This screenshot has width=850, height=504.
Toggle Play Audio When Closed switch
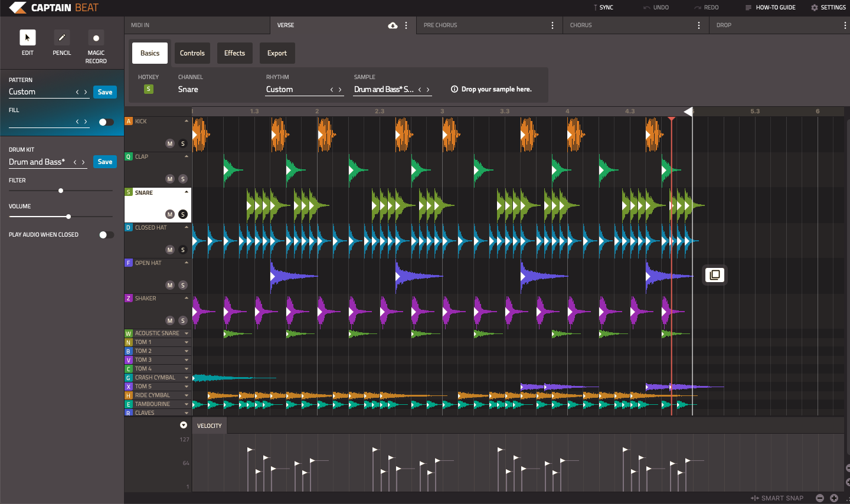(x=106, y=235)
